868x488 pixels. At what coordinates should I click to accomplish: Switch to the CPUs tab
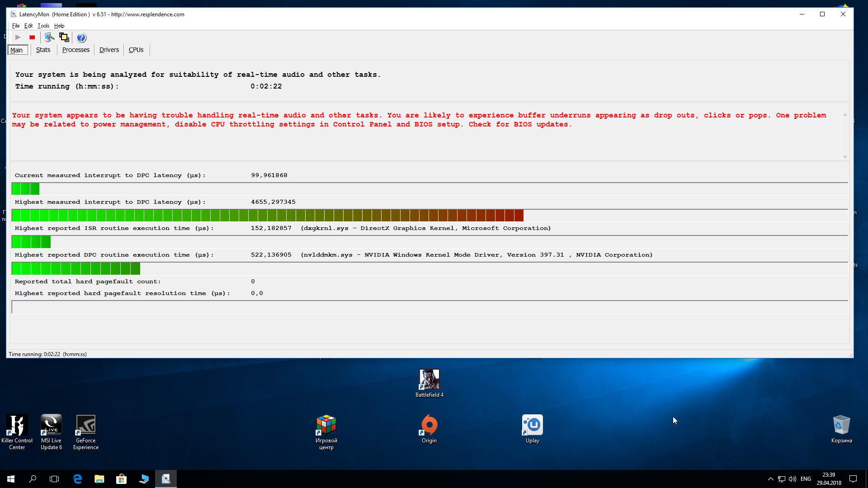point(136,50)
